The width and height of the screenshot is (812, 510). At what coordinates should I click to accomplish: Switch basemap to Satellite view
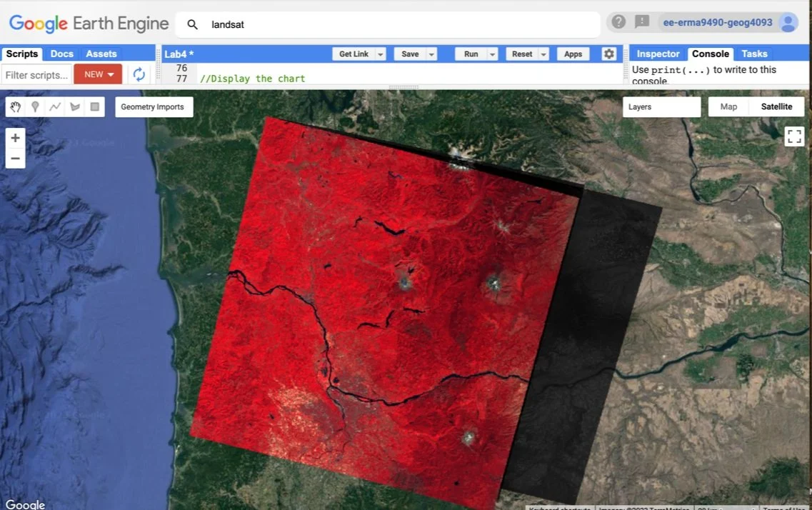click(x=776, y=106)
